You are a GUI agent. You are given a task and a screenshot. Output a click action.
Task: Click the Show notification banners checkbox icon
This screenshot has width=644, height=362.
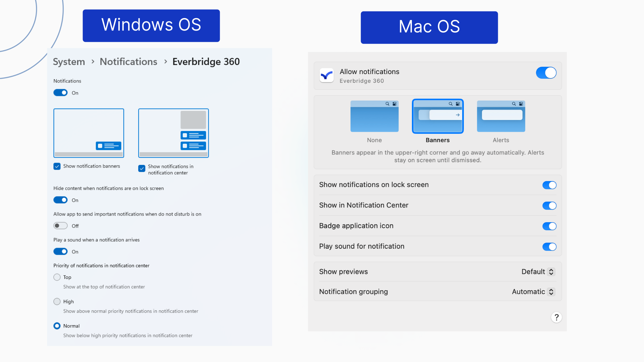click(x=57, y=166)
